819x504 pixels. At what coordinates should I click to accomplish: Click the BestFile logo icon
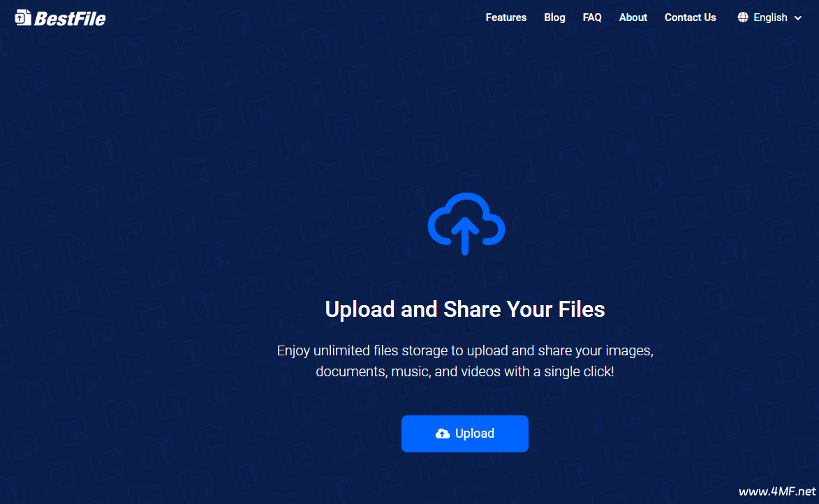(22, 17)
